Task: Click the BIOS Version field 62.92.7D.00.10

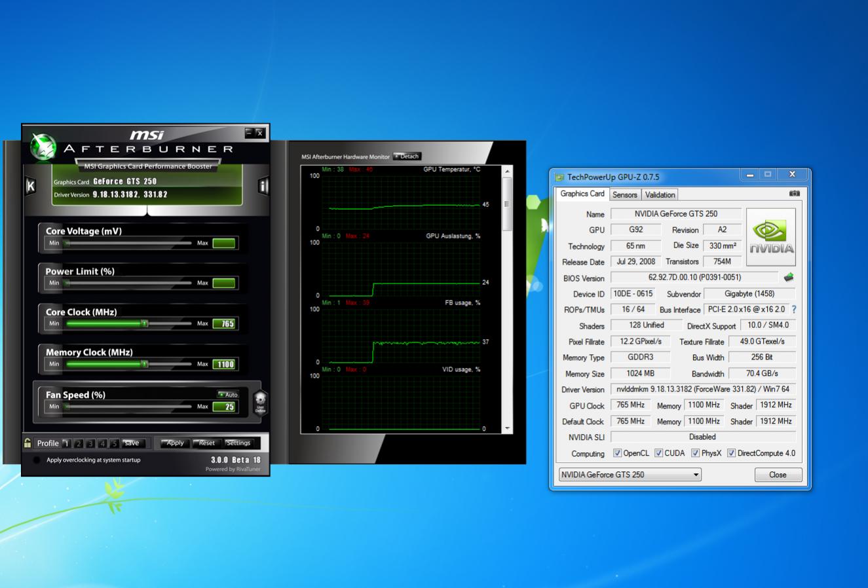Action: 694,278
